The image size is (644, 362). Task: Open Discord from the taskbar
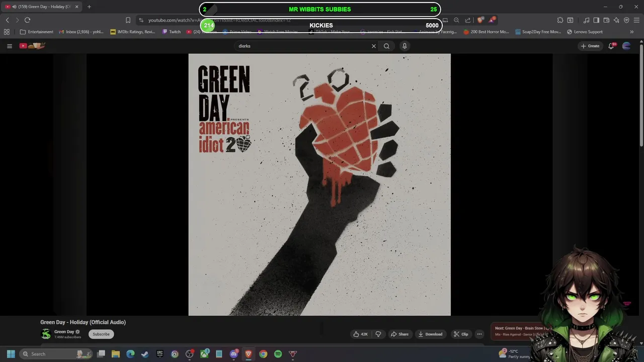click(233, 354)
